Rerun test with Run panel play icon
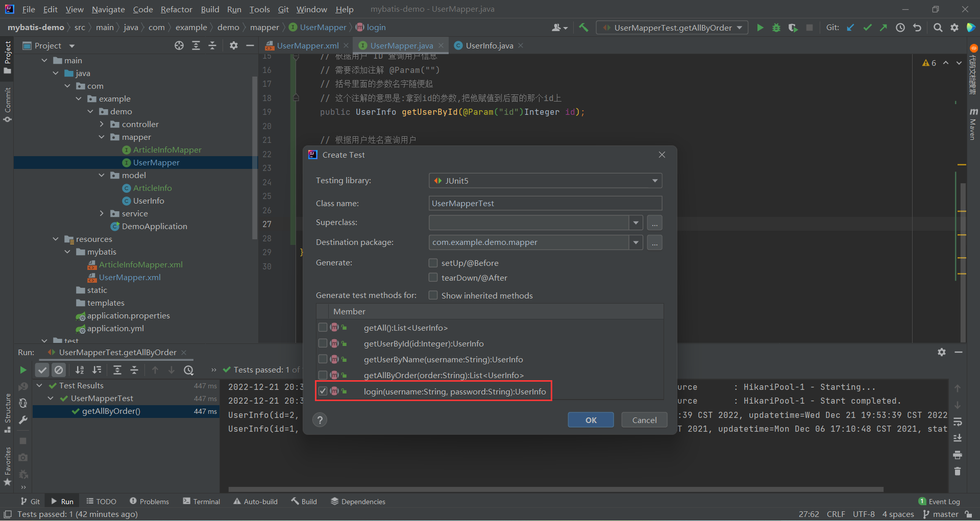Viewport: 980px width, 521px height. click(x=23, y=370)
